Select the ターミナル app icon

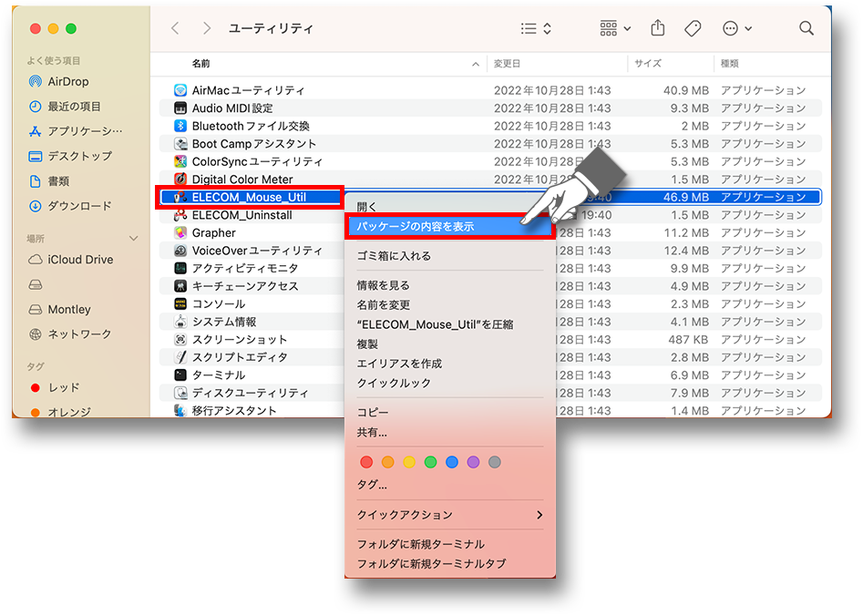[x=180, y=375]
